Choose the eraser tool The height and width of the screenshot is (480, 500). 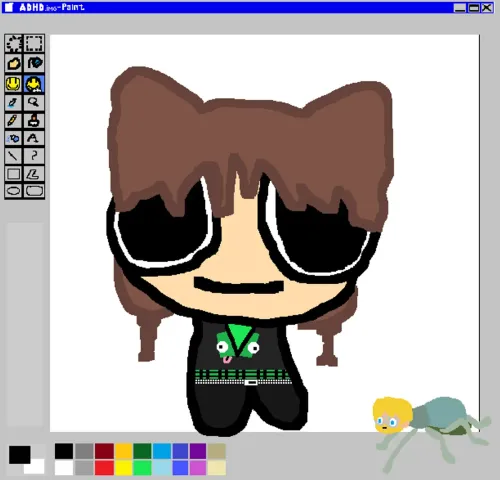coord(14,63)
